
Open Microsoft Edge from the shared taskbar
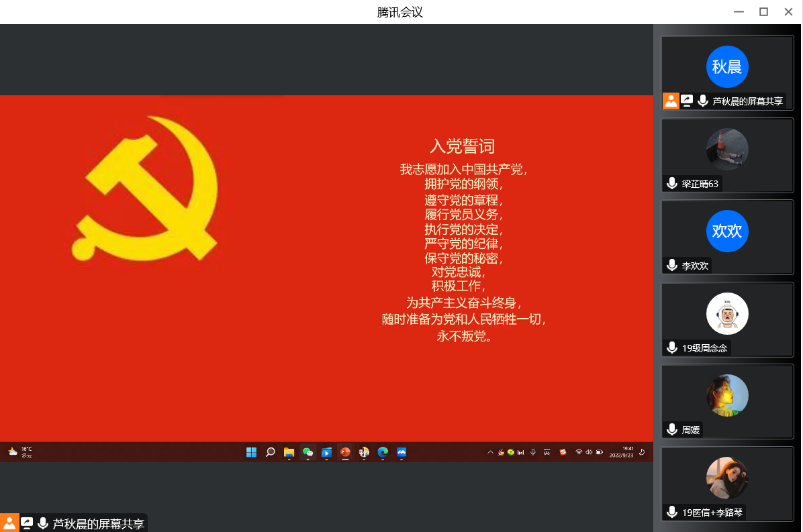click(383, 452)
